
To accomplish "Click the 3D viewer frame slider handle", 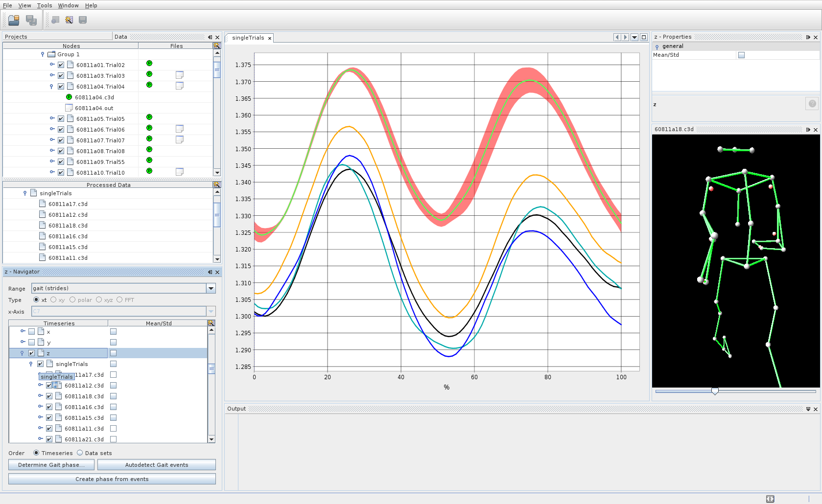I will [715, 391].
